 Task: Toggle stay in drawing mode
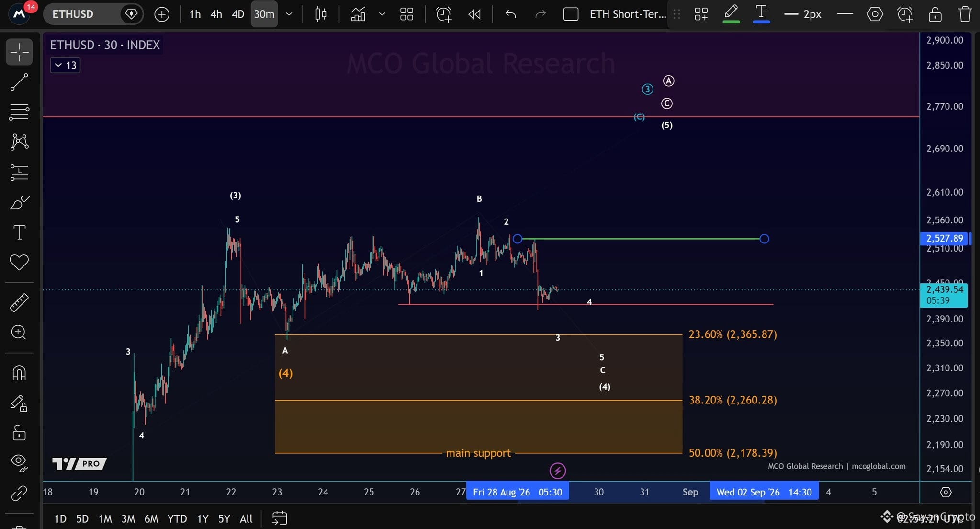[19, 403]
